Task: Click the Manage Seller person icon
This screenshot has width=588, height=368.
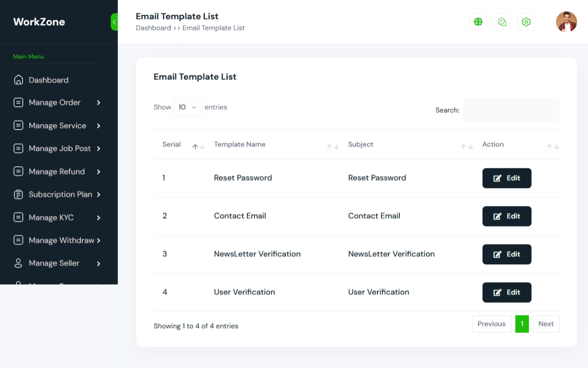Action: click(18, 263)
